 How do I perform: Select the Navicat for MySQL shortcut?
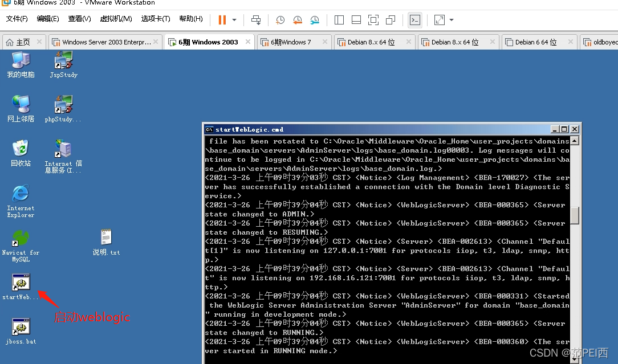pyautogui.click(x=21, y=246)
